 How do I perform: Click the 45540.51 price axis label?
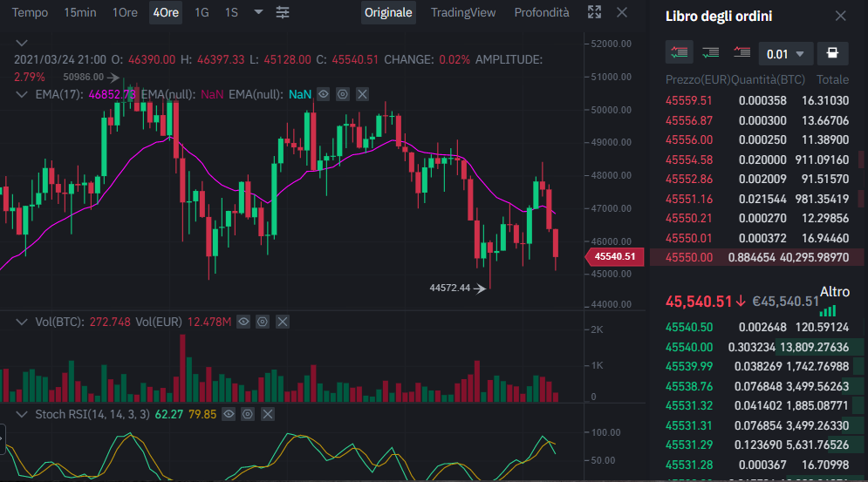click(614, 257)
